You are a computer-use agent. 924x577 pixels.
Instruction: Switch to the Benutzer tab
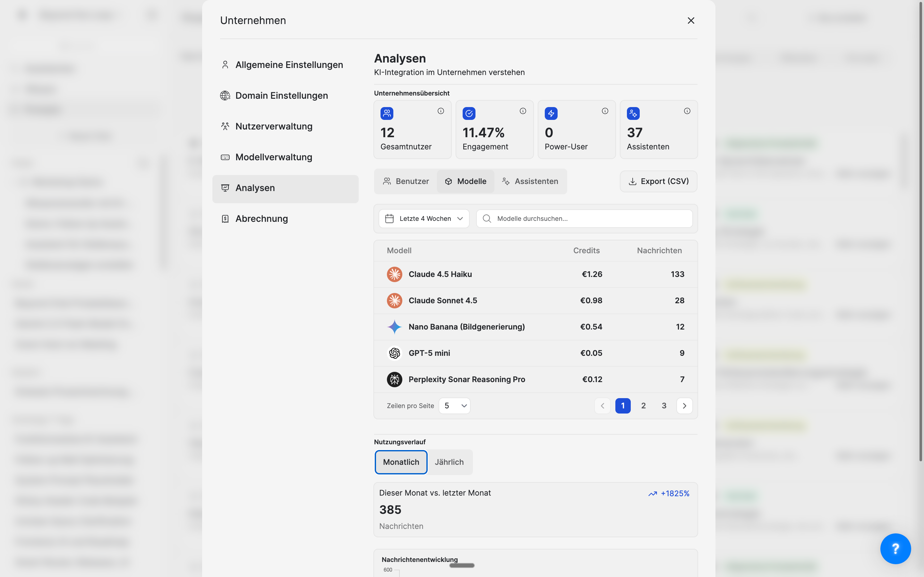pyautogui.click(x=406, y=181)
